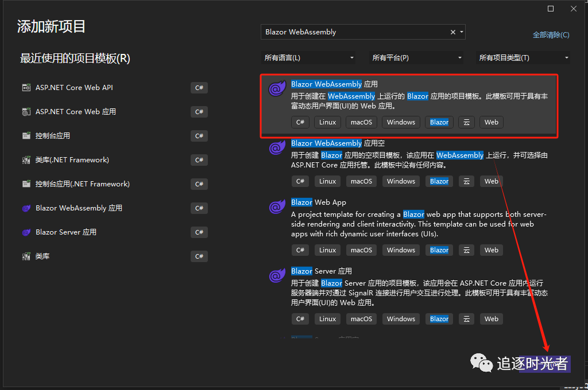
Task: Click the Blazor WebAssembly 应用空 template icon
Action: (277, 149)
